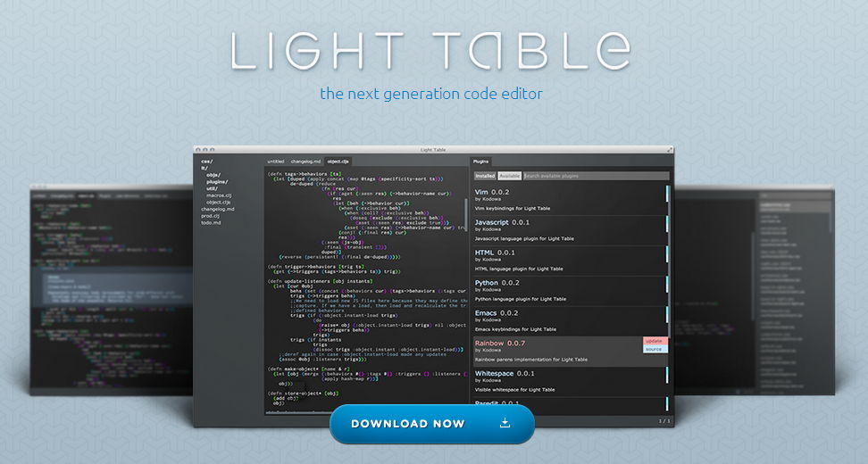Select the HTML 0.0.1 plugin entry
This screenshot has height=464, width=868.
click(570, 261)
